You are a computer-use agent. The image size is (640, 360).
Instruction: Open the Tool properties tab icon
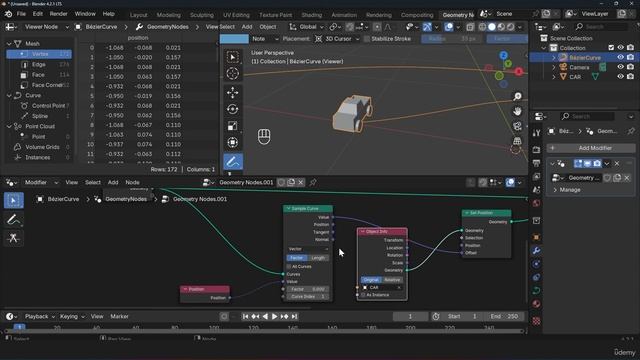536,133
